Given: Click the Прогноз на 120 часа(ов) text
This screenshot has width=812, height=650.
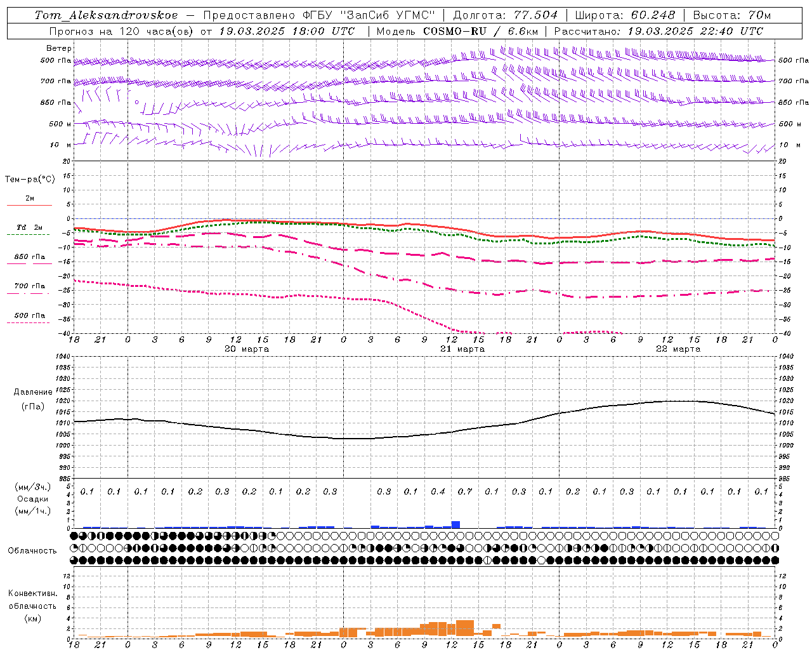Looking at the screenshot, I should tap(121, 31).
